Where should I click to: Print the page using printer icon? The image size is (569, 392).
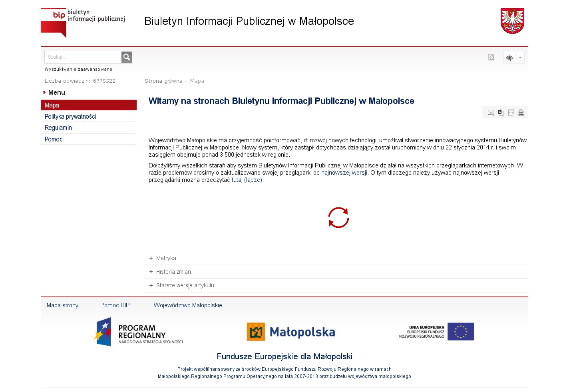coord(521,113)
